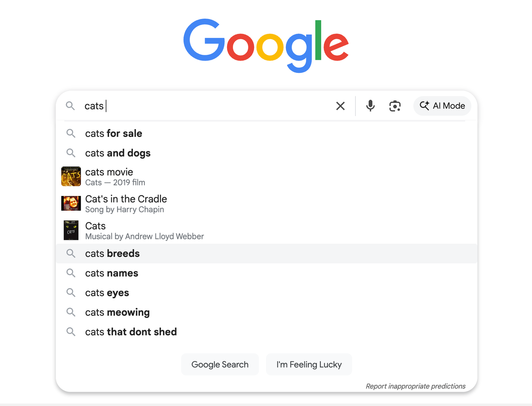Click the clear search X icon
This screenshot has width=532, height=406.
pos(340,106)
